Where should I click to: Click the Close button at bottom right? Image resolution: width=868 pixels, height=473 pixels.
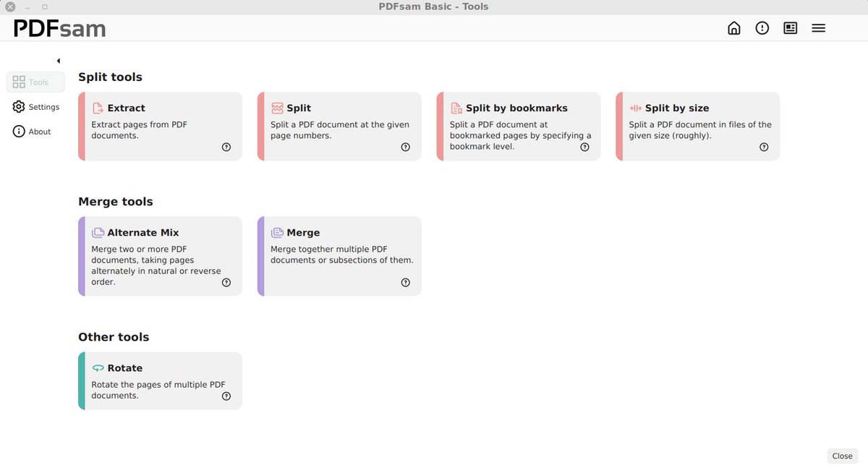[x=842, y=456]
